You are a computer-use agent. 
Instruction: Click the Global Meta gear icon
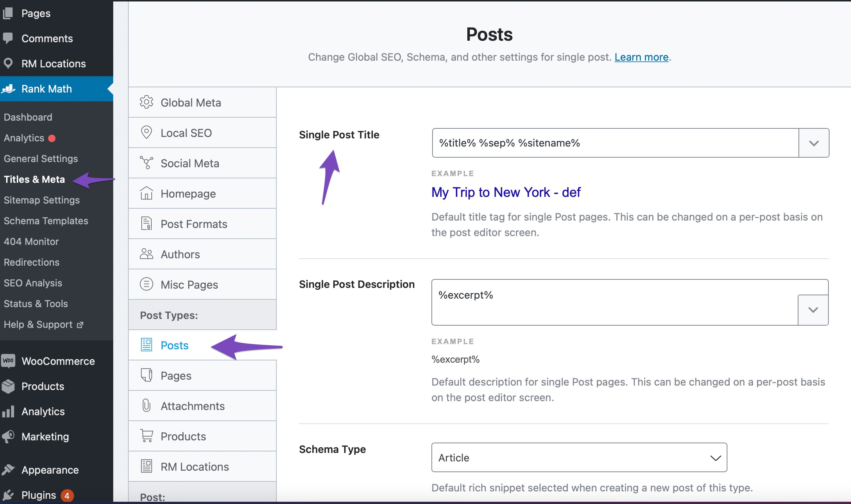click(x=147, y=102)
